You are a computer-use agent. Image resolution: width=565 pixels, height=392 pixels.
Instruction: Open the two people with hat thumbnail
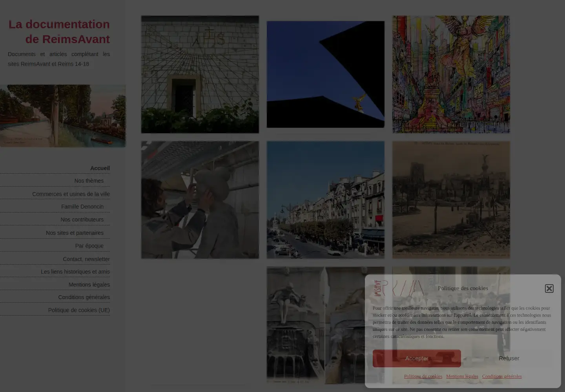click(200, 200)
